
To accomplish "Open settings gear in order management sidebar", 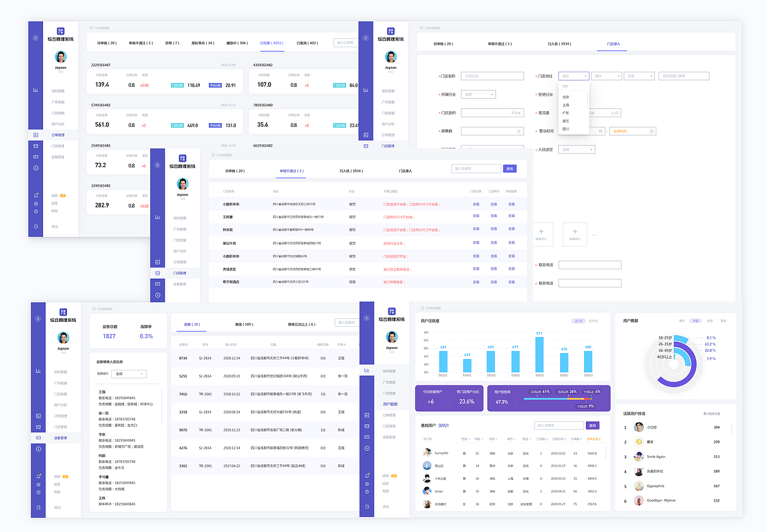I will click(36, 203).
